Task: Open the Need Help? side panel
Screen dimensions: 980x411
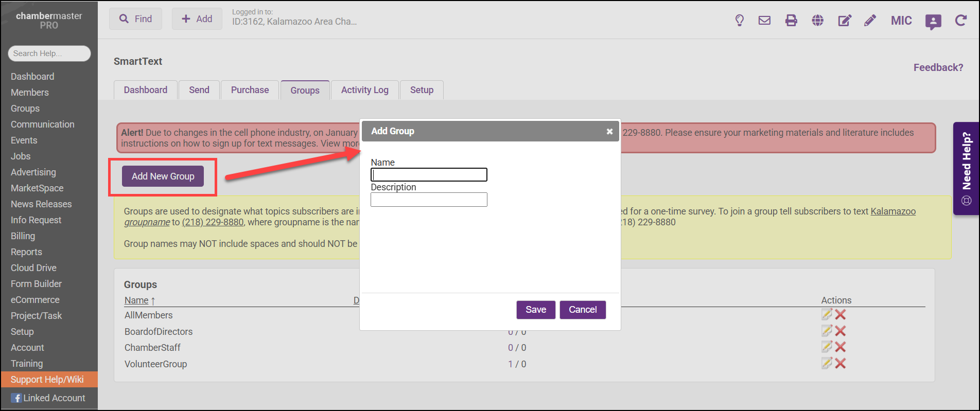Action: pos(966,168)
